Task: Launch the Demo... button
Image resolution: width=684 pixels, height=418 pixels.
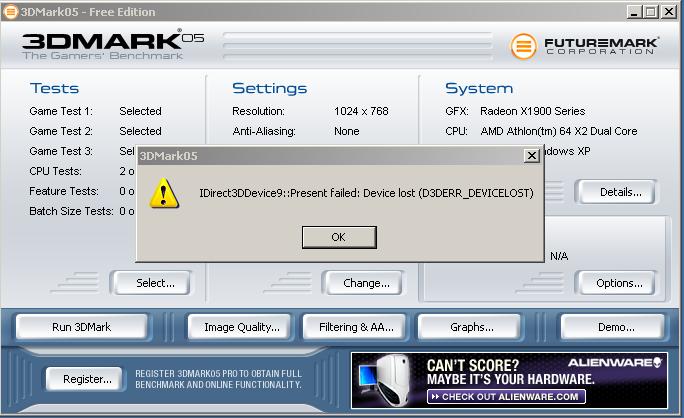Action: 612,327
